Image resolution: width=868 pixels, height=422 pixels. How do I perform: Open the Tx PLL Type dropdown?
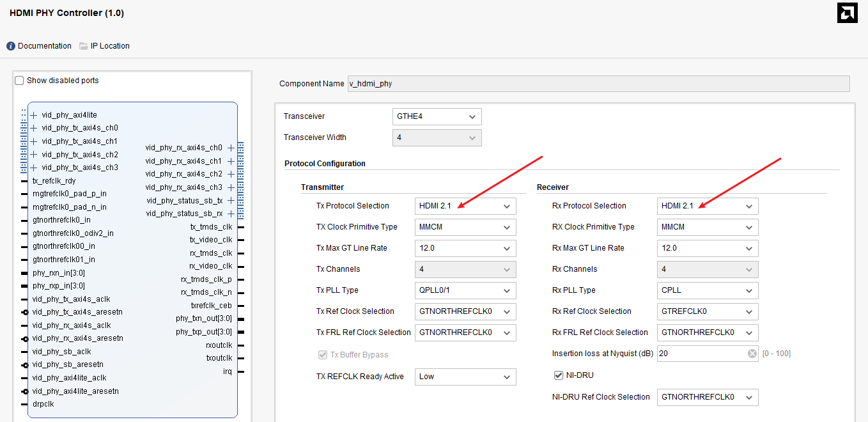(465, 290)
